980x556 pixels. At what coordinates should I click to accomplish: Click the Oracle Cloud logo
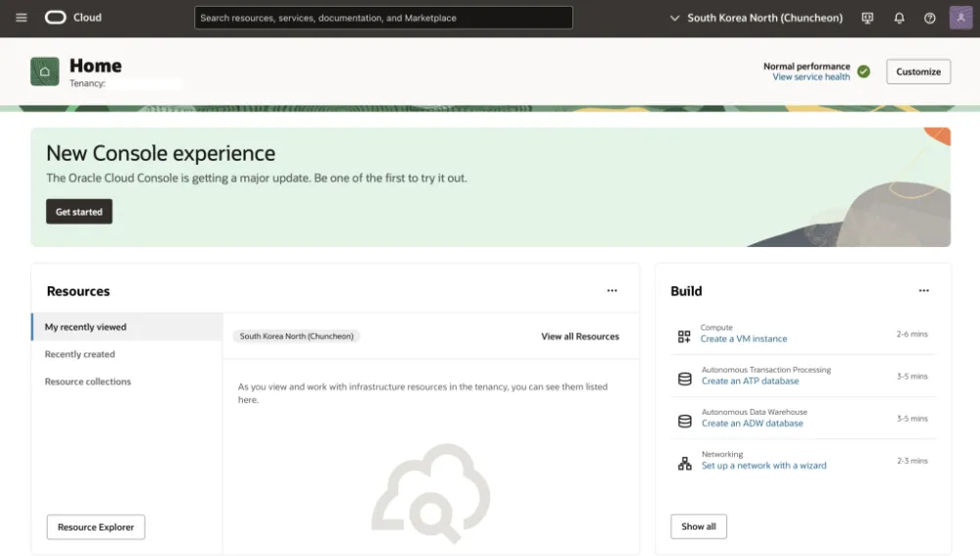56,18
